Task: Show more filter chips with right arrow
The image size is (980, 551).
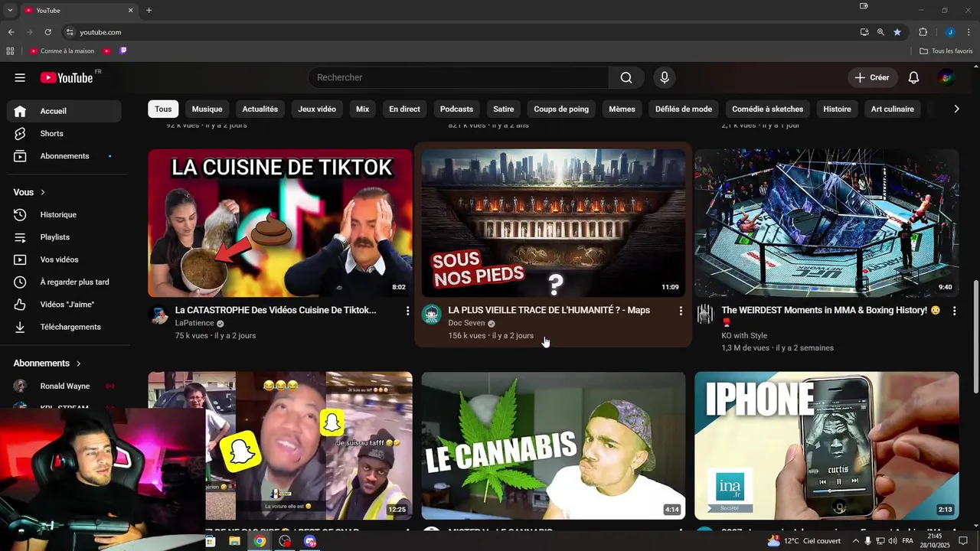Action: [x=956, y=109]
